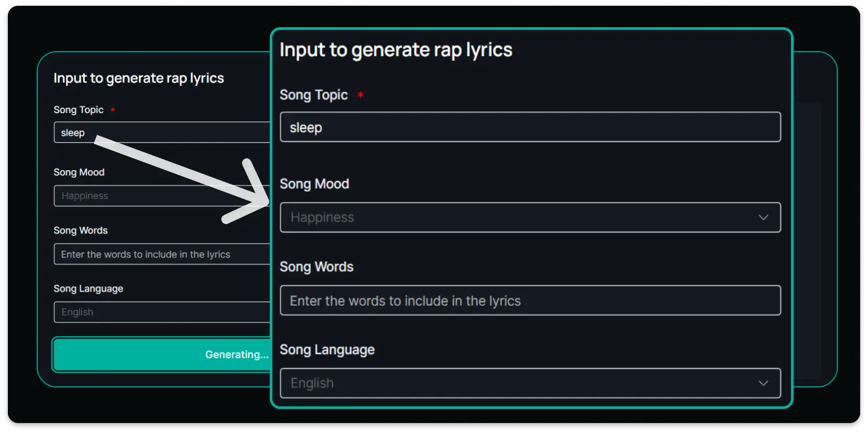The image size is (868, 433).
Task: Click the red asterisk next to Song Topic
Action: pyautogui.click(x=360, y=95)
